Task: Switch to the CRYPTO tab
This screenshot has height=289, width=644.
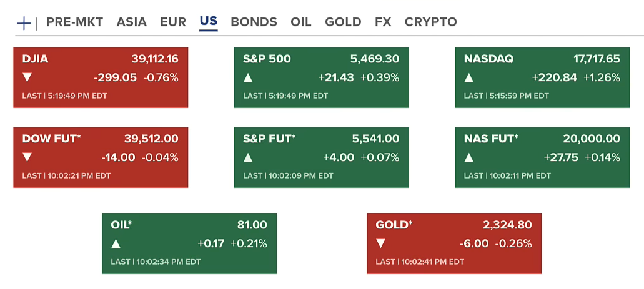Action: (430, 22)
